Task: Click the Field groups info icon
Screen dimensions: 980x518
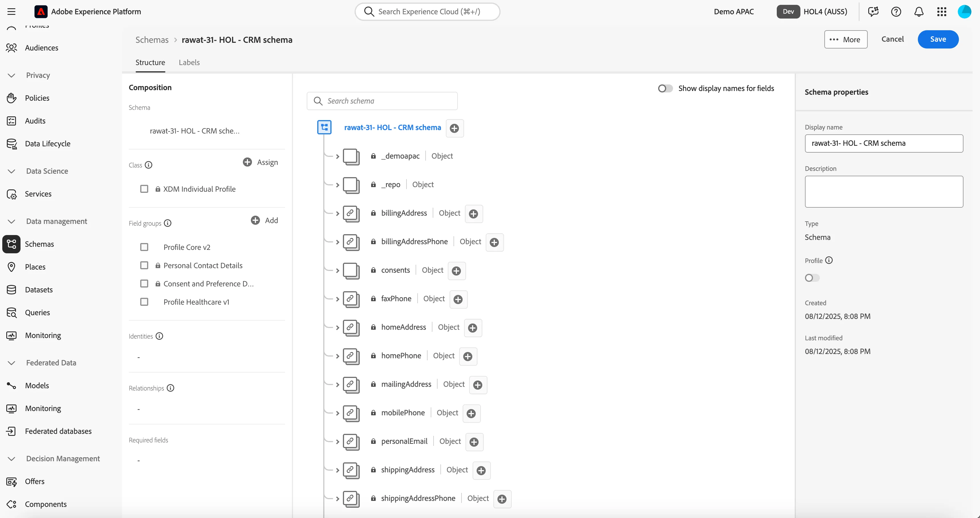Action: [168, 223]
